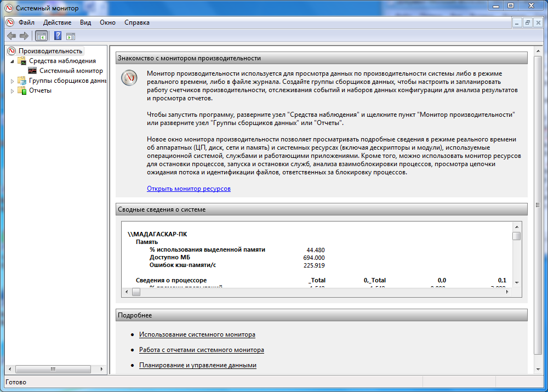Screen dimensions: 548x392
Task: Click the summary box scroll up arrow
Action: pyautogui.click(x=517, y=227)
